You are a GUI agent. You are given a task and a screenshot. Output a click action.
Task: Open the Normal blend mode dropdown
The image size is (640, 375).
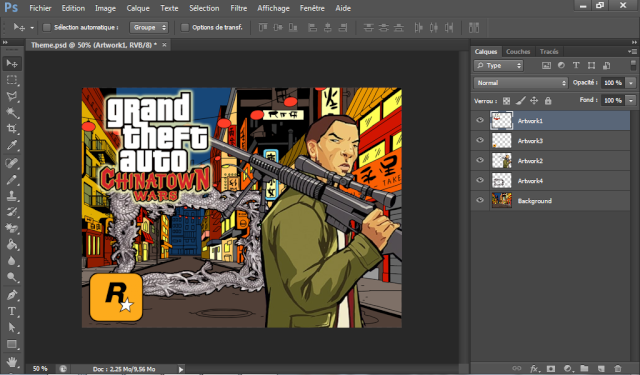[521, 83]
